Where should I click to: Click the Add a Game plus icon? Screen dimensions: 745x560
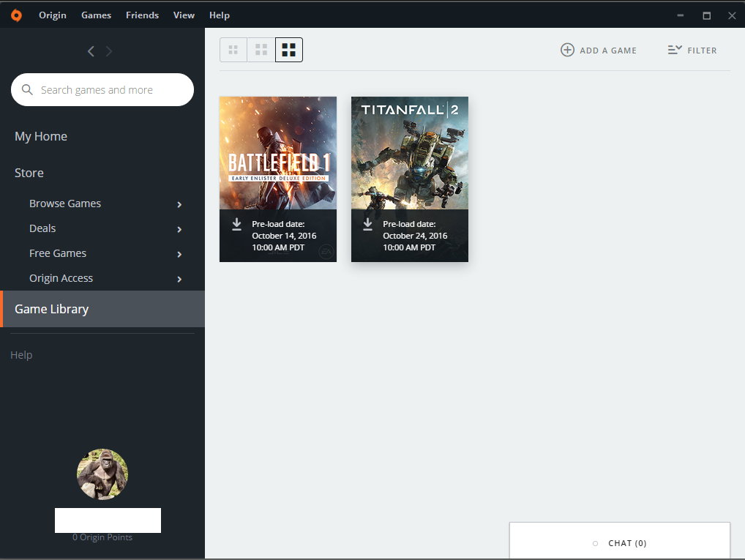pyautogui.click(x=567, y=50)
